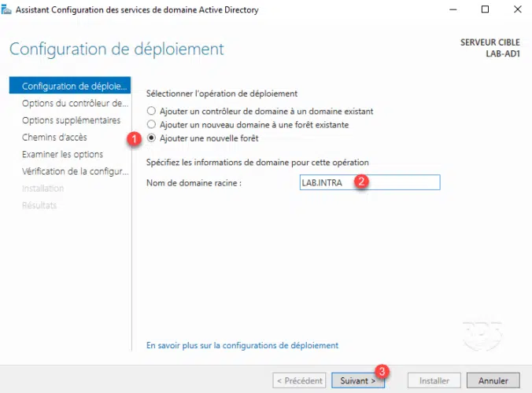
Task: Click 'Spécifiez les informations de domaine' text
Action: tap(219, 162)
